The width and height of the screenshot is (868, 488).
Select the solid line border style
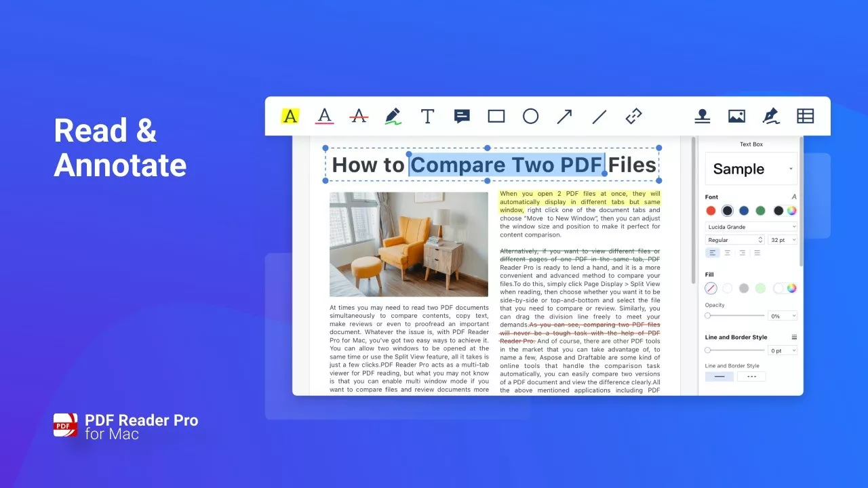click(x=719, y=376)
